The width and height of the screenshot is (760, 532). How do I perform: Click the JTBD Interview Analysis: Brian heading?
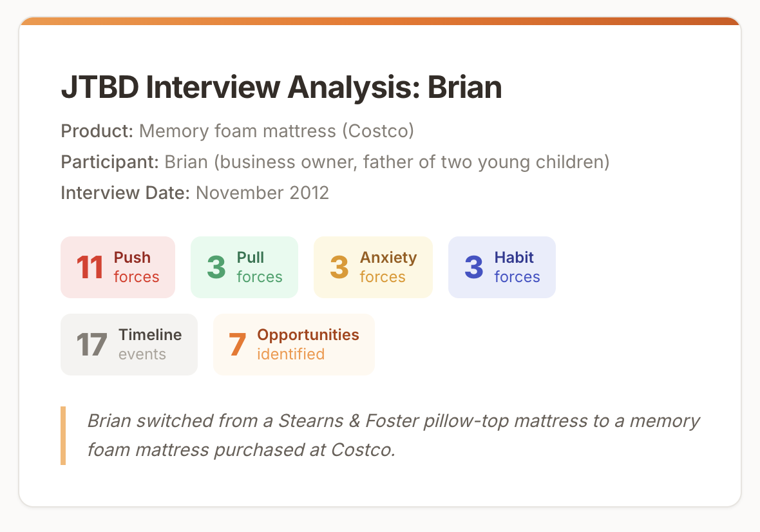(x=281, y=87)
